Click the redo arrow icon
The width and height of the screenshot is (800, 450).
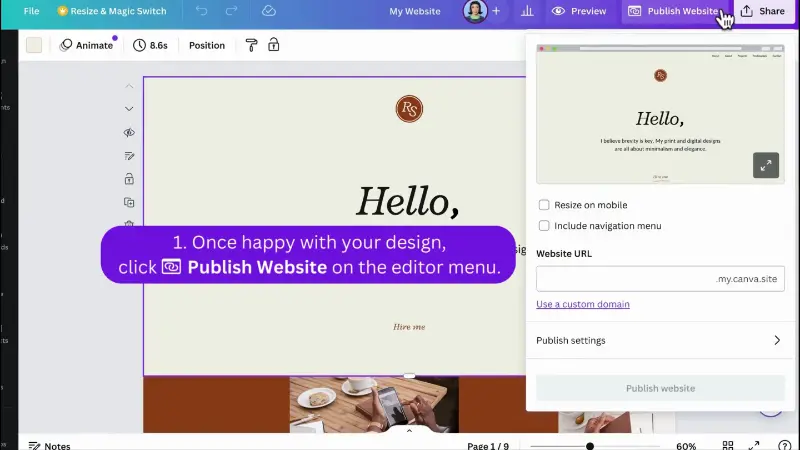point(232,11)
